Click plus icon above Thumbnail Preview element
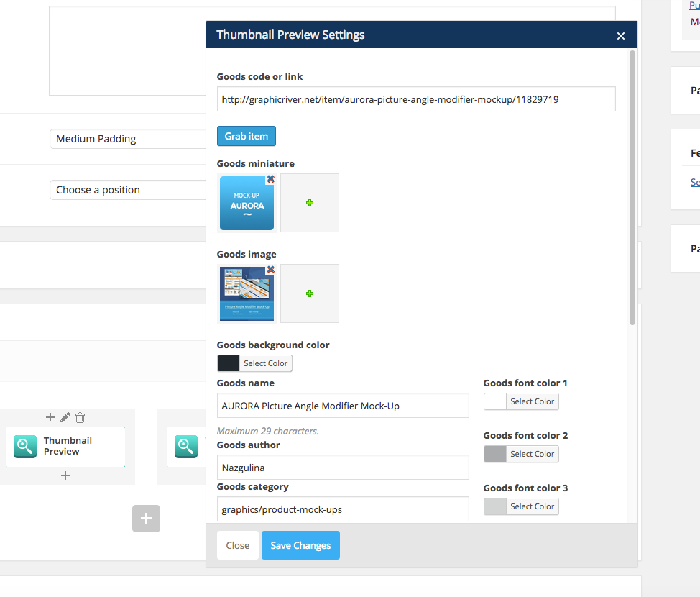 click(x=50, y=417)
